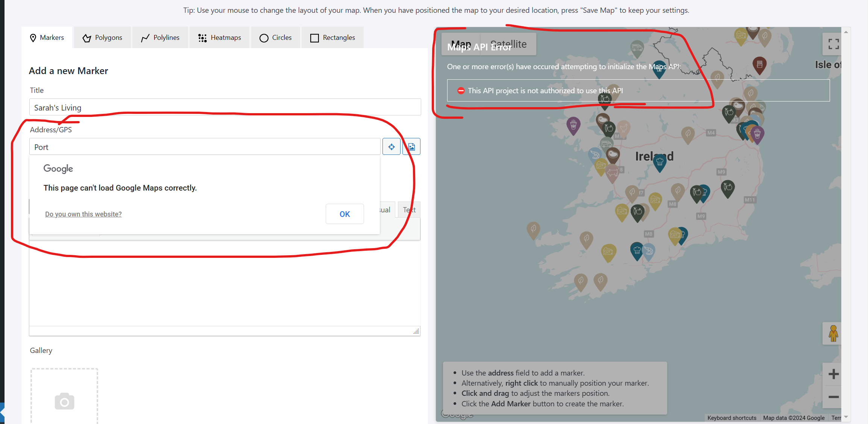Viewport: 868px width, 424px height.
Task: Select the Polylines tab
Action: click(160, 38)
